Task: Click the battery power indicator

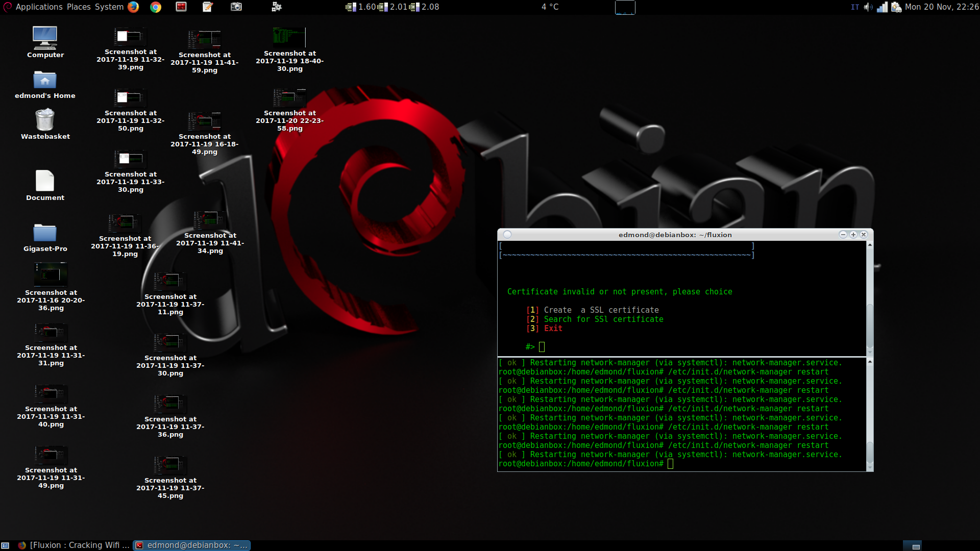Action: pos(896,7)
